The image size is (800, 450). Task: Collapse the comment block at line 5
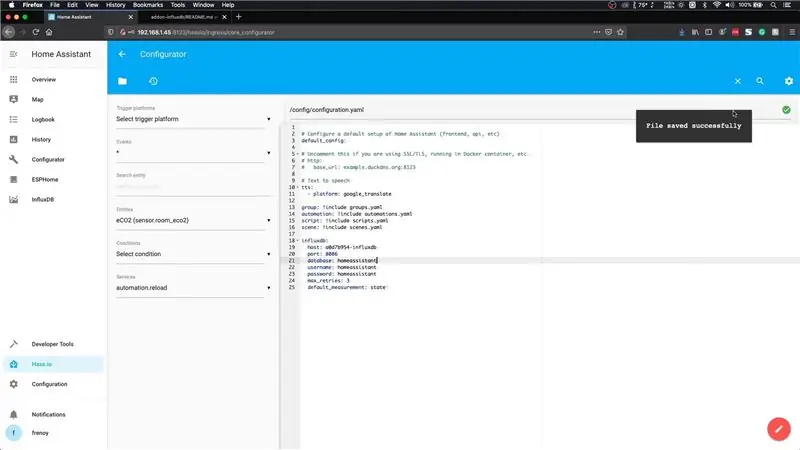tap(298, 154)
